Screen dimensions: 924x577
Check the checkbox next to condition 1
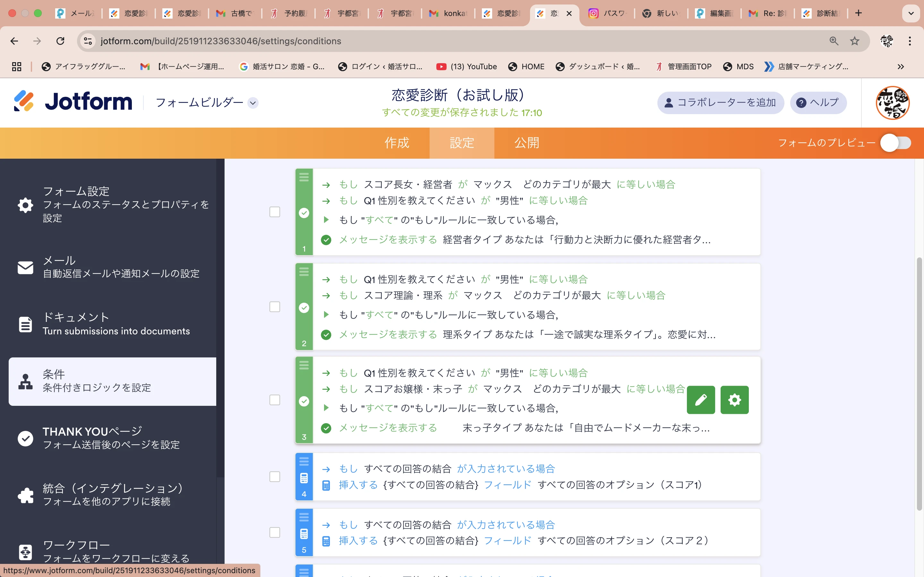tap(275, 212)
